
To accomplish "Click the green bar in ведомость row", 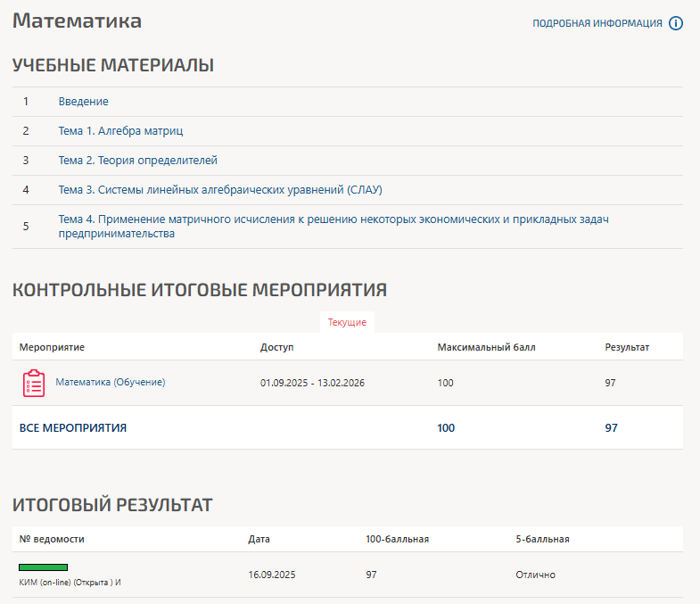I will pos(44,567).
